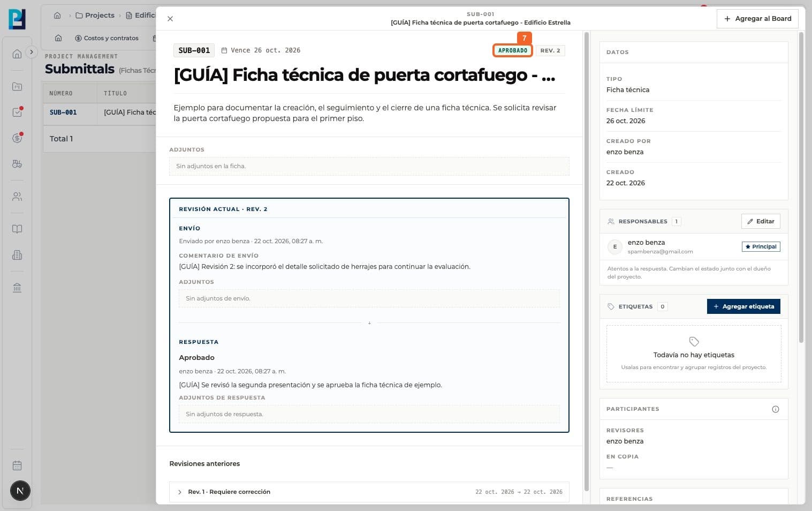This screenshot has width=812, height=511.
Task: Click the email spambenza@gmail.com
Action: (x=660, y=252)
